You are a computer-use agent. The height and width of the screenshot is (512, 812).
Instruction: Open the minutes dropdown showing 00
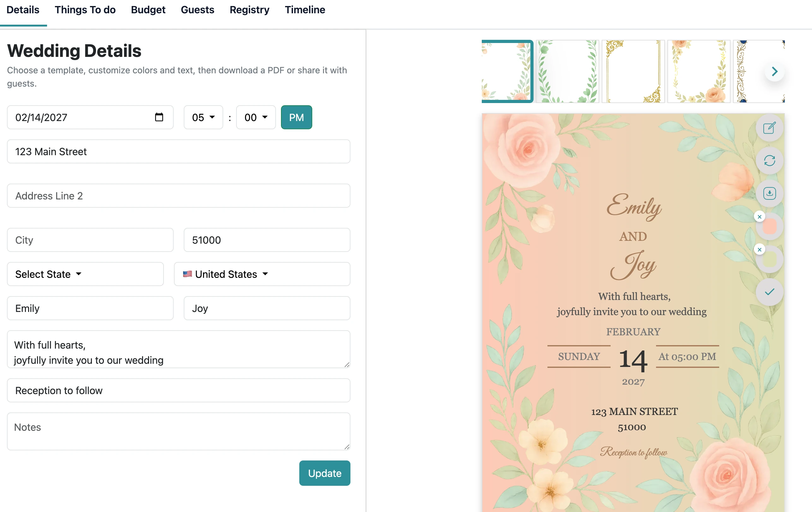tap(256, 117)
